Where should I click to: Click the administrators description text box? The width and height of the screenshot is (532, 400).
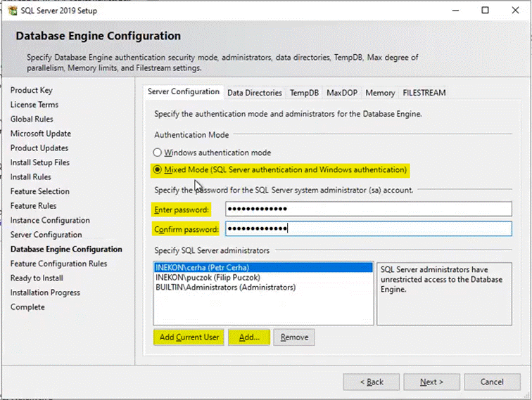444,294
